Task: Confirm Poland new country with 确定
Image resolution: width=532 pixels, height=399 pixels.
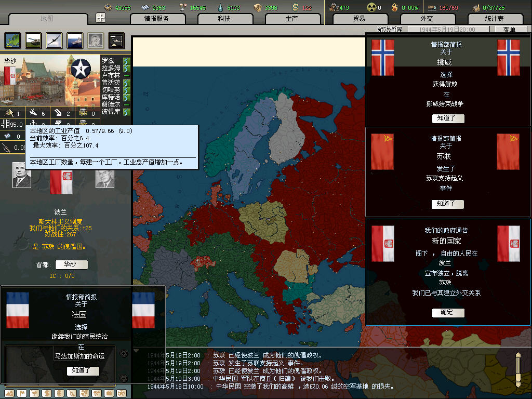Action: pyautogui.click(x=448, y=312)
